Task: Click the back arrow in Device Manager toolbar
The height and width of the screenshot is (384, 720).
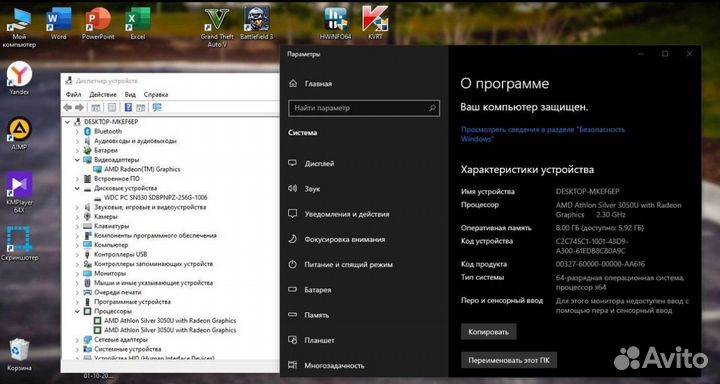Action: click(x=68, y=107)
